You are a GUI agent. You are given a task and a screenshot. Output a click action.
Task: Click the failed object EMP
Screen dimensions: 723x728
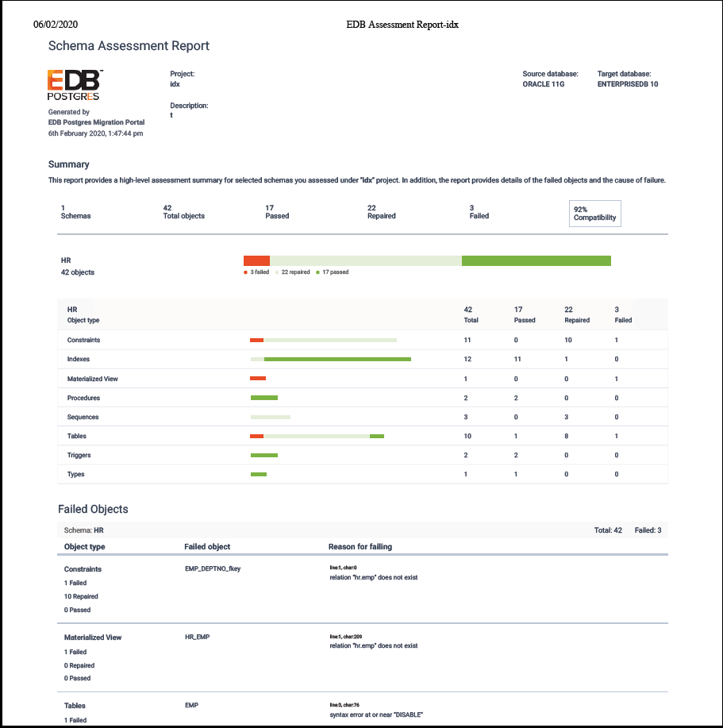(x=191, y=705)
